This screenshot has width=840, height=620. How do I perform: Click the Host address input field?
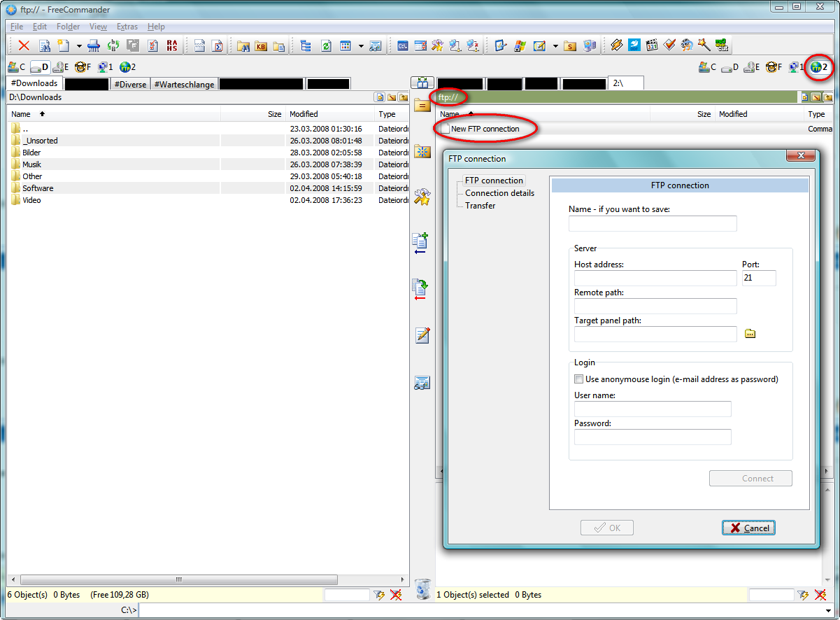pyautogui.click(x=655, y=278)
